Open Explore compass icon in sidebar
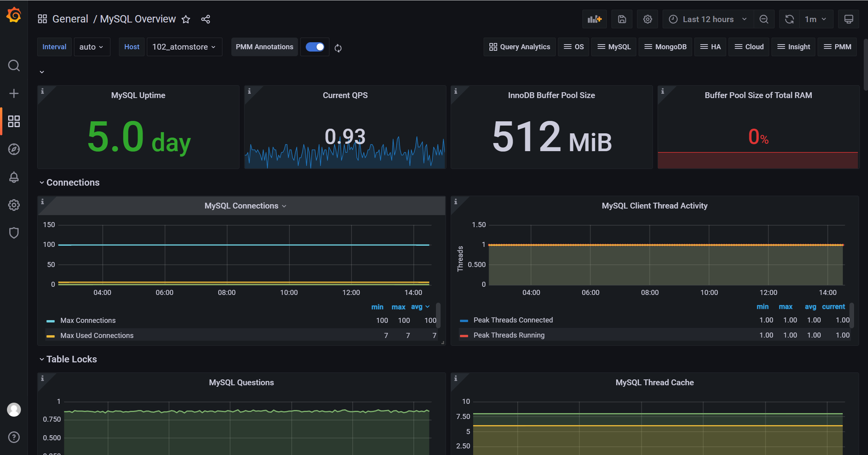868x455 pixels. [14, 149]
